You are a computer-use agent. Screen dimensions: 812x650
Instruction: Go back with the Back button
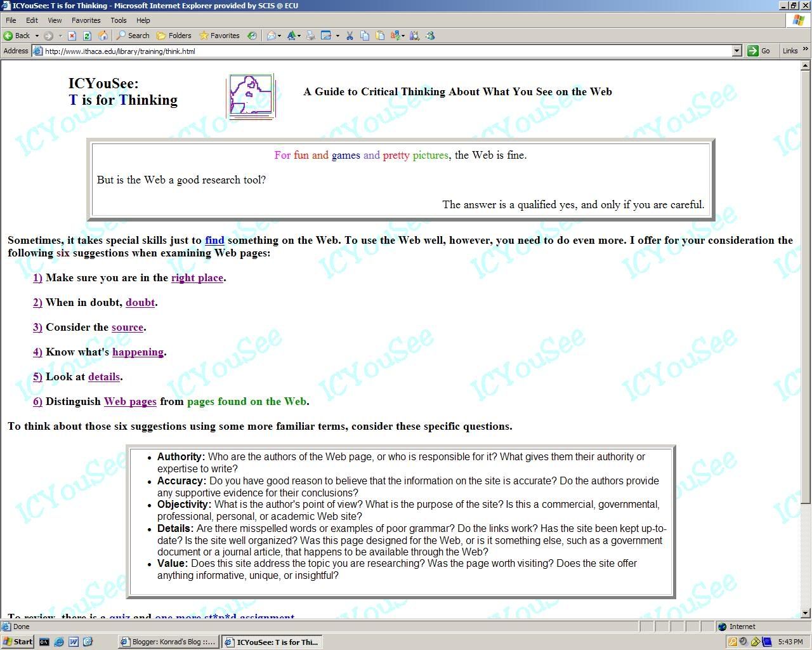pyautogui.click(x=17, y=36)
